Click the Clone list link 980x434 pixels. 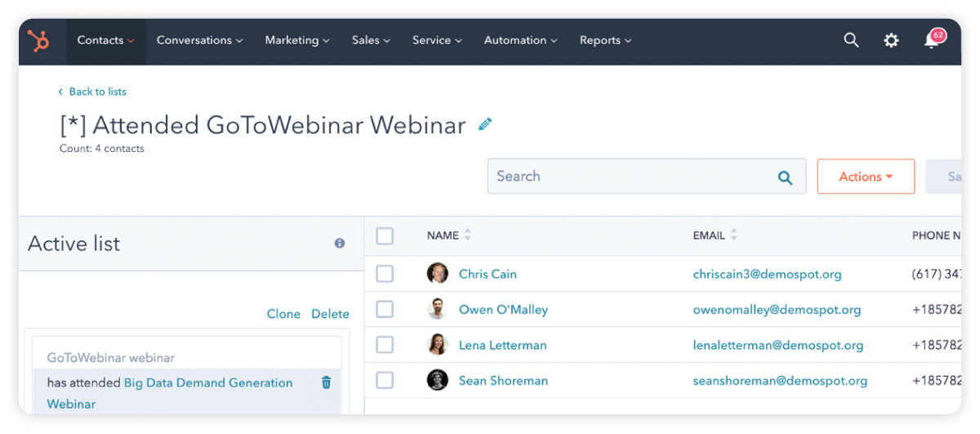[x=283, y=314]
